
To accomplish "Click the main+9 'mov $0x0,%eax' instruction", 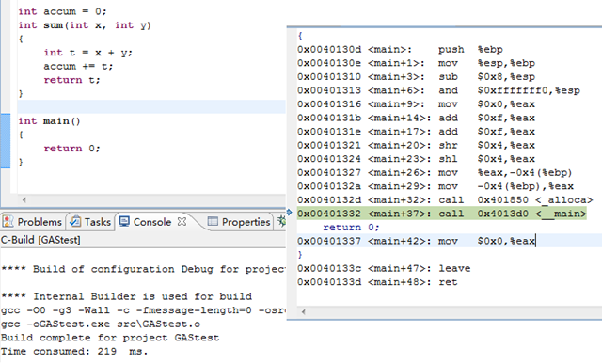I will pos(416,104).
